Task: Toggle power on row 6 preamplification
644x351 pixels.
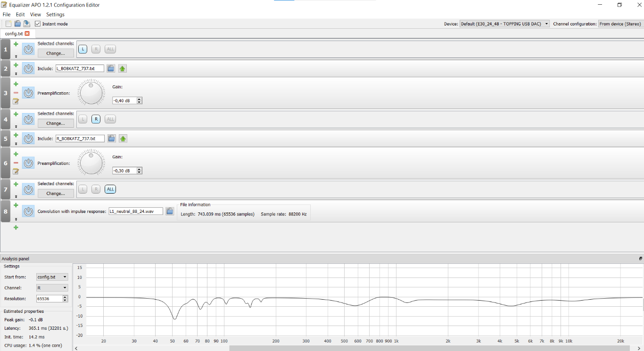Action: pos(28,163)
